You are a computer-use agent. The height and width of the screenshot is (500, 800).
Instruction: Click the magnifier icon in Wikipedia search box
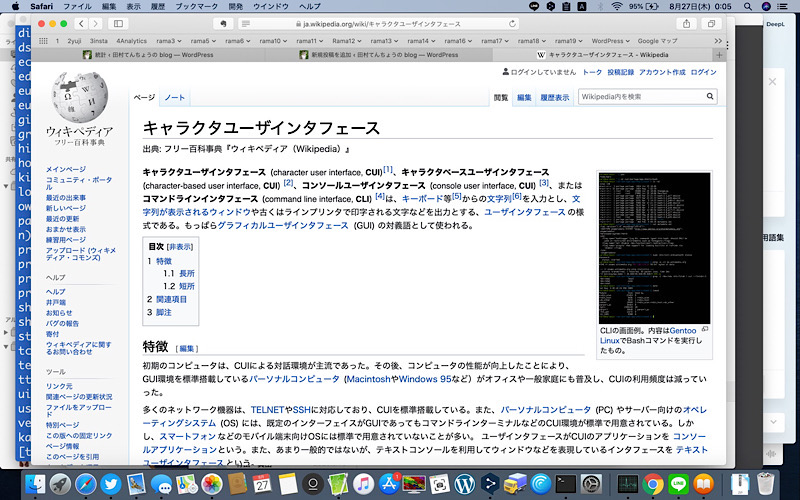[710, 96]
